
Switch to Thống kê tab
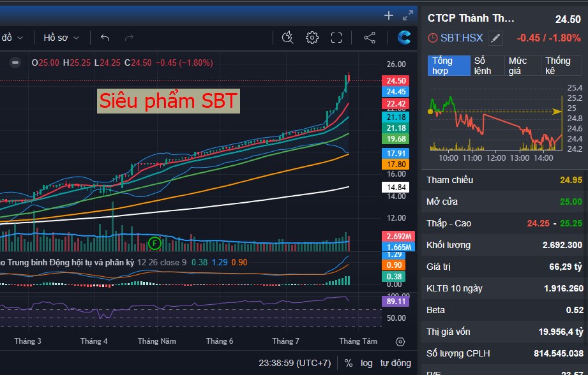[x=561, y=66]
